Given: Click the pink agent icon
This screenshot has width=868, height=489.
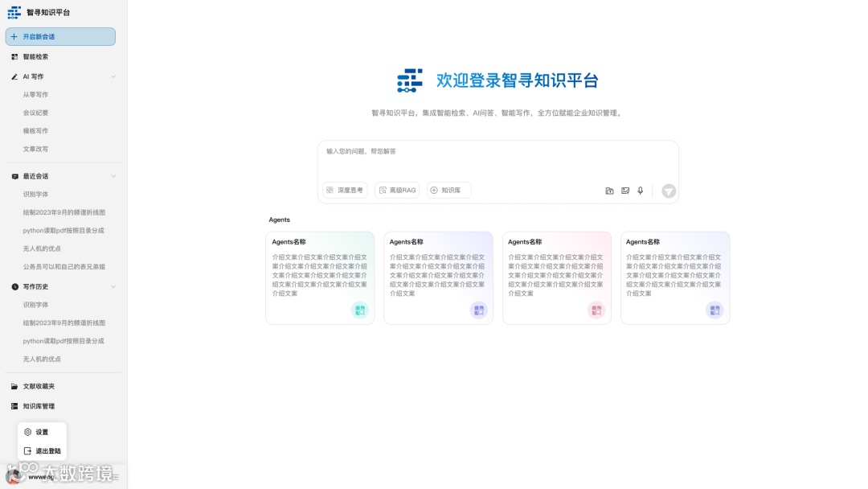Looking at the screenshot, I should [596, 310].
